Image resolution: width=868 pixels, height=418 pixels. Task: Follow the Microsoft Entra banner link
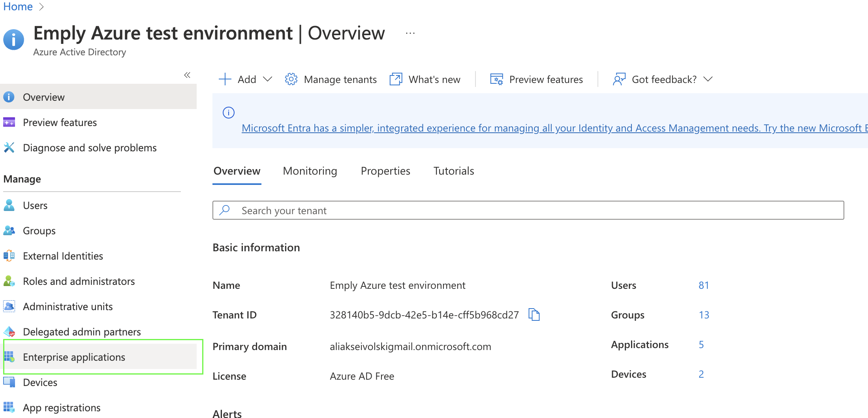click(x=553, y=128)
